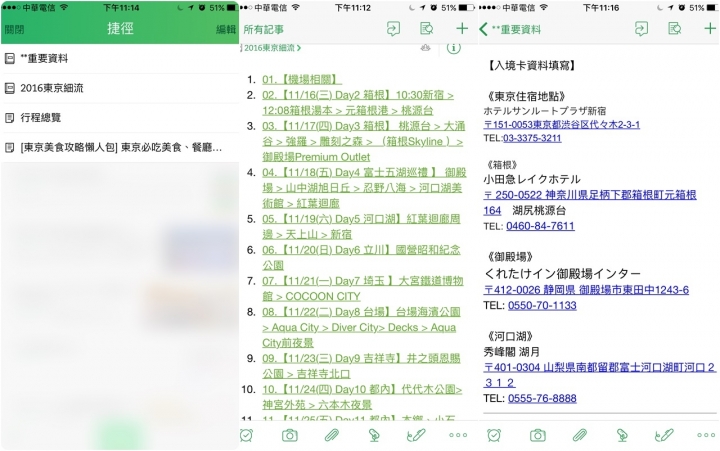Expand the 2016東京細流 notebook breadcrumb chevron

[299, 48]
